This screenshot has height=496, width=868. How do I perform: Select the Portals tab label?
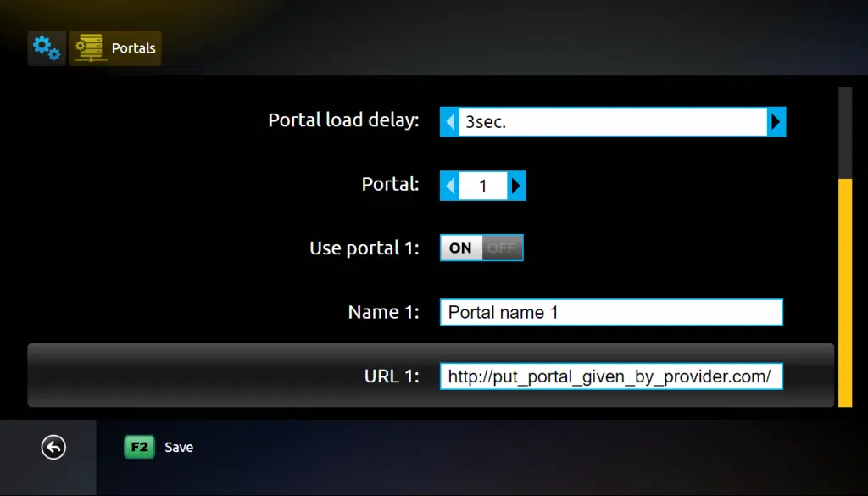[133, 48]
